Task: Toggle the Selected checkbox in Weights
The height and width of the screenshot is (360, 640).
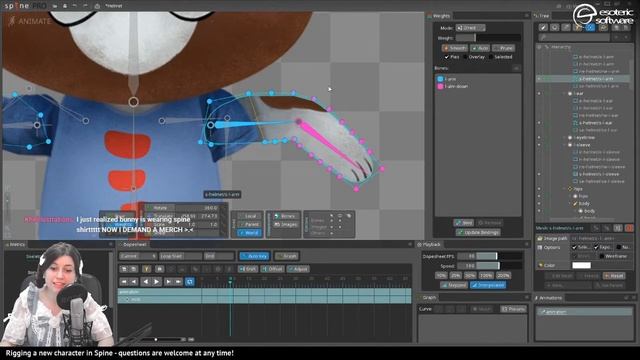Action: (x=491, y=57)
